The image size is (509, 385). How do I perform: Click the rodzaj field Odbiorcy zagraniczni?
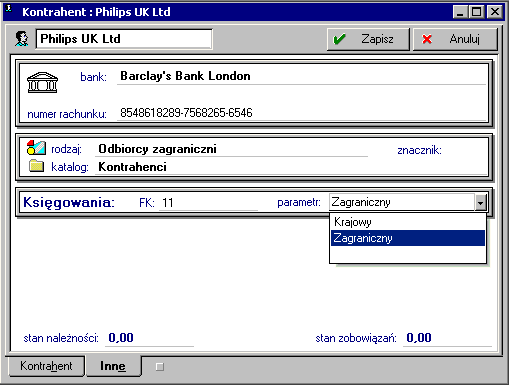pos(231,149)
